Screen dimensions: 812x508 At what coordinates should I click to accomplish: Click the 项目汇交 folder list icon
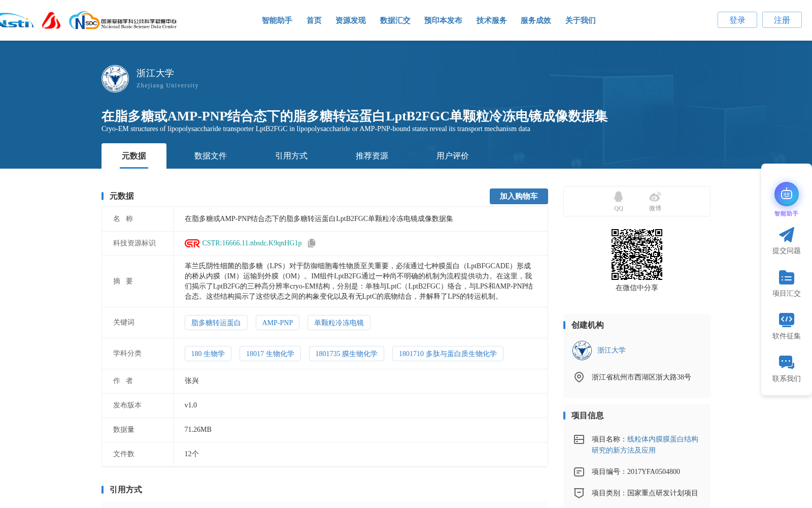pyautogui.click(x=786, y=277)
